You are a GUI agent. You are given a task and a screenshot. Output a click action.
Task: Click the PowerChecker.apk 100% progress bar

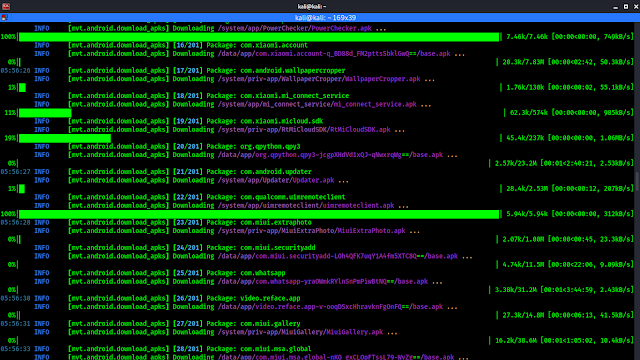259,37
